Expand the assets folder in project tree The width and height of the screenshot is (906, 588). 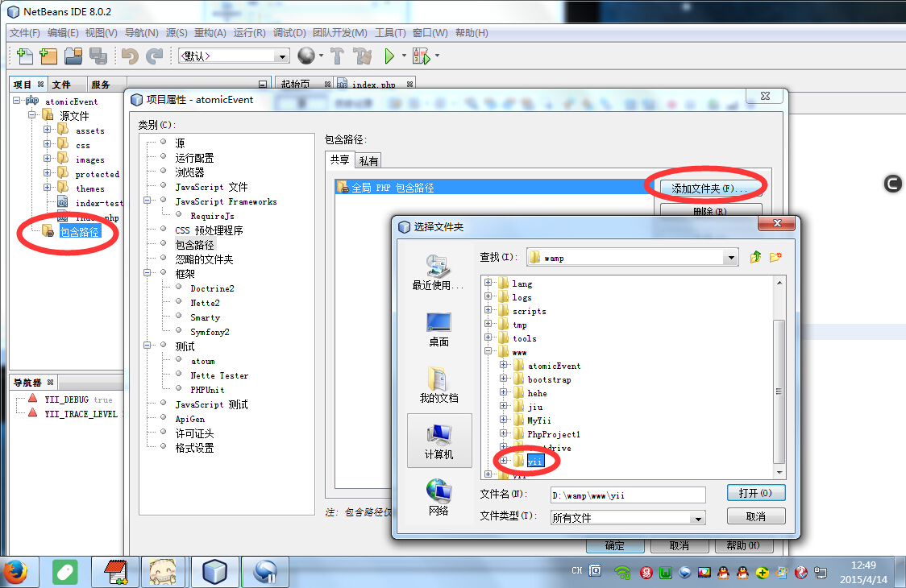pos(48,130)
